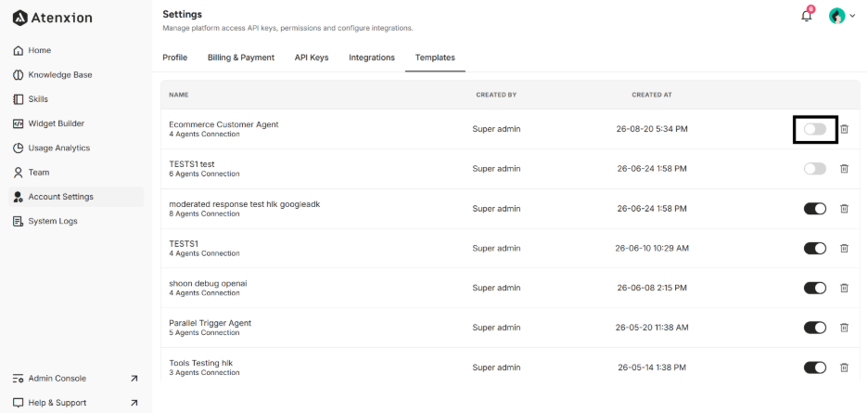Click the Help & Support chat icon
The height and width of the screenshot is (413, 868).
[x=19, y=403]
